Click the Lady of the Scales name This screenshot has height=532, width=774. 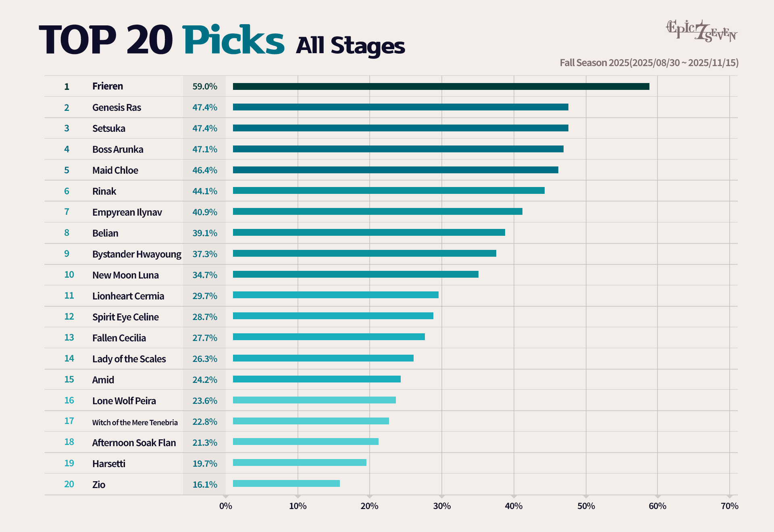click(129, 359)
